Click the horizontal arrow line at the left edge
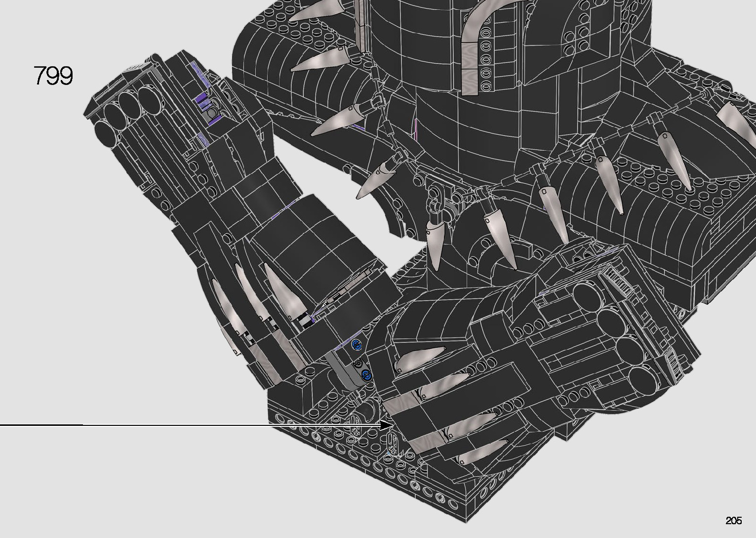 40,425
